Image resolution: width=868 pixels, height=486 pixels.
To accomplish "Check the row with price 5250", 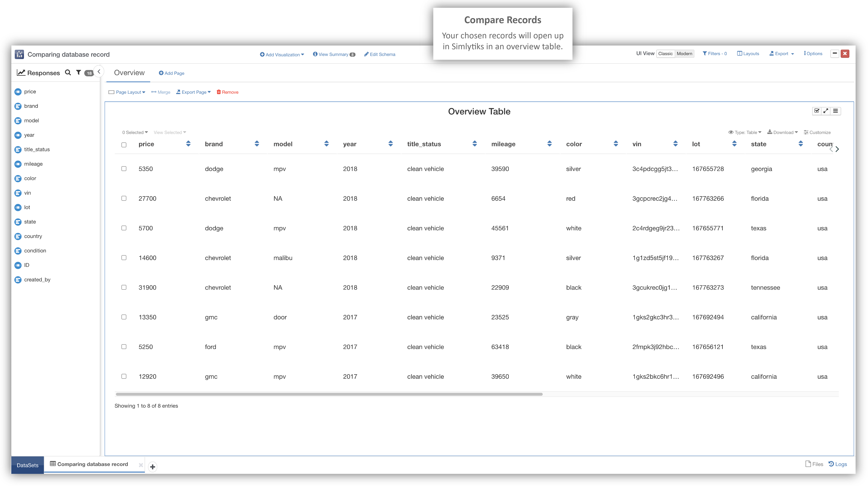I will [x=124, y=347].
